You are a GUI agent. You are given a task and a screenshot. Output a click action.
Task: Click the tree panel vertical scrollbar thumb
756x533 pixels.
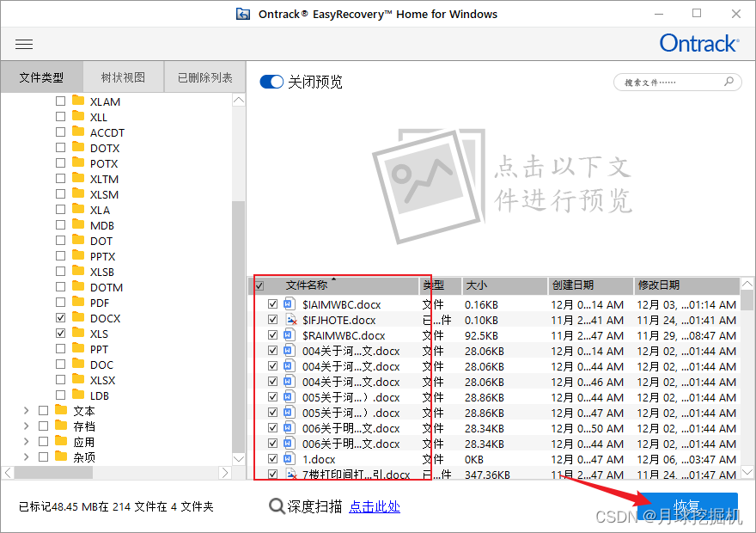click(x=239, y=326)
